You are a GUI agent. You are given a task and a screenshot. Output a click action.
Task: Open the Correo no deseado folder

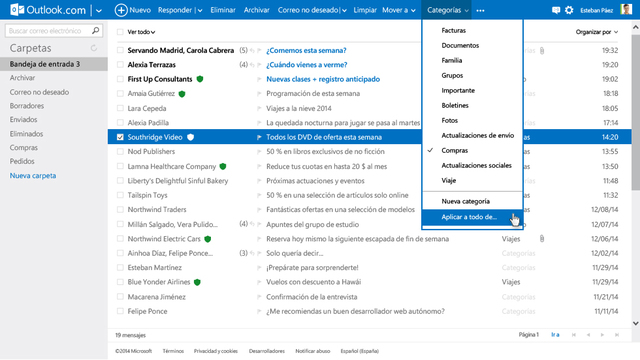[39, 92]
